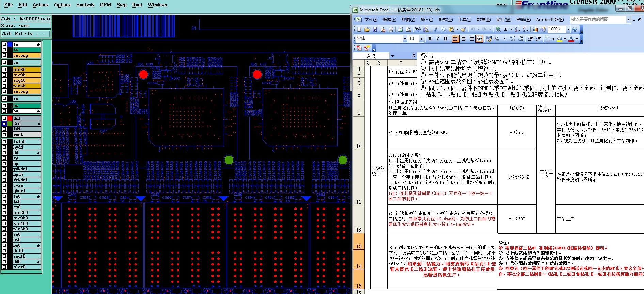Click the Job Matrix button
644x294 pixels.
click(26, 34)
